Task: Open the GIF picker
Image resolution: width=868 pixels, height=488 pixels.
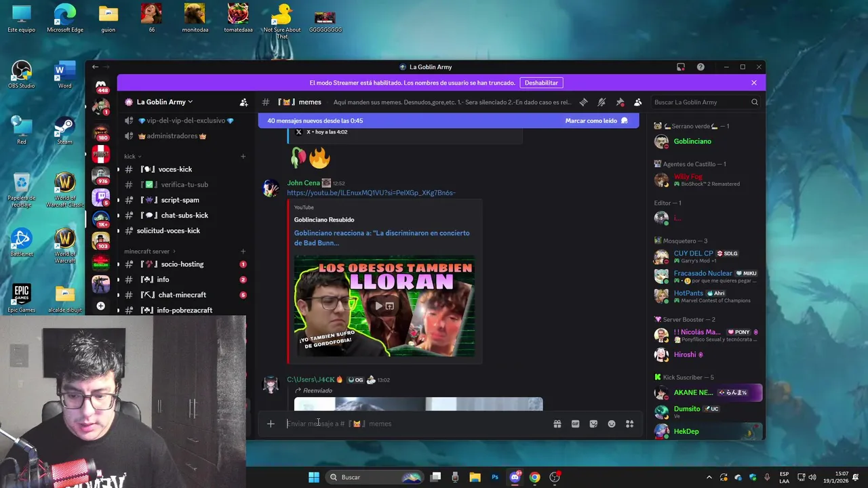Action: (x=575, y=424)
